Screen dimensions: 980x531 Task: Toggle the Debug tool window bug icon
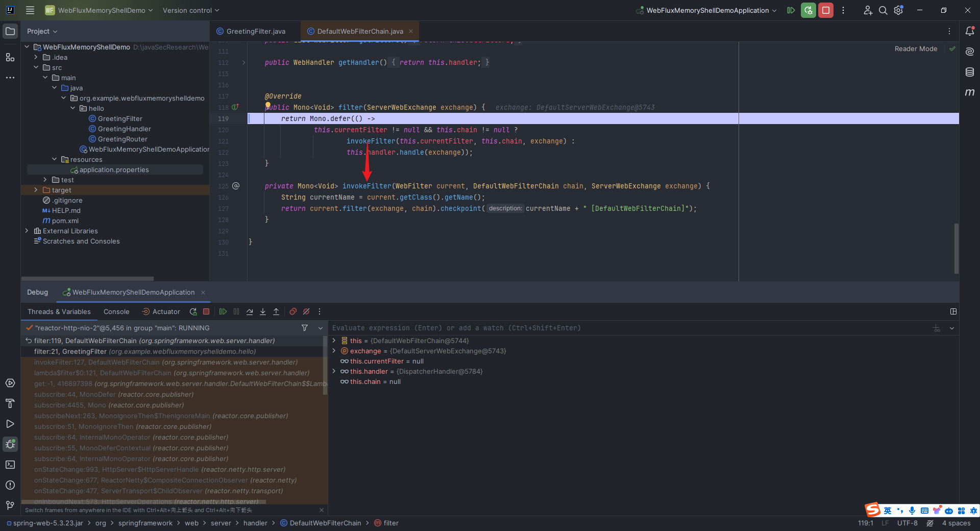coord(10,444)
